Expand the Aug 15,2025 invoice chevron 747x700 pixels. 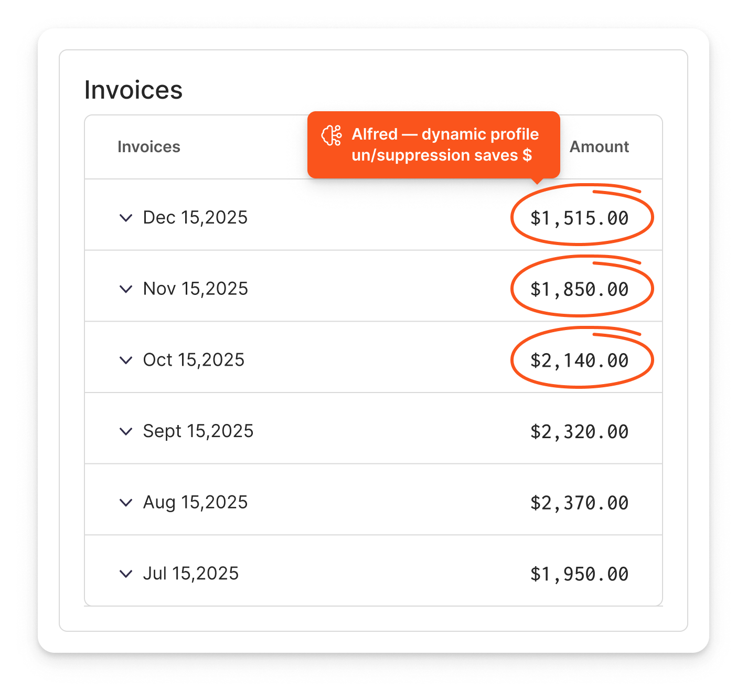tap(126, 503)
